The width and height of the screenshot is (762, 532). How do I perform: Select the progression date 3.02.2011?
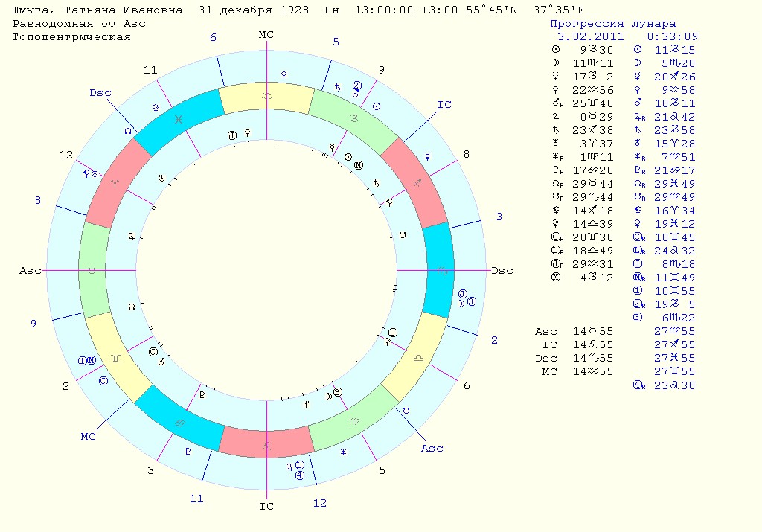(590, 37)
